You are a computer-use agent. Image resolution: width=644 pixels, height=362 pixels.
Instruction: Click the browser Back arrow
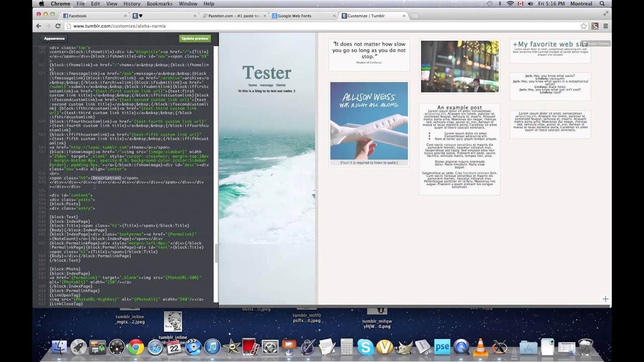point(39,26)
